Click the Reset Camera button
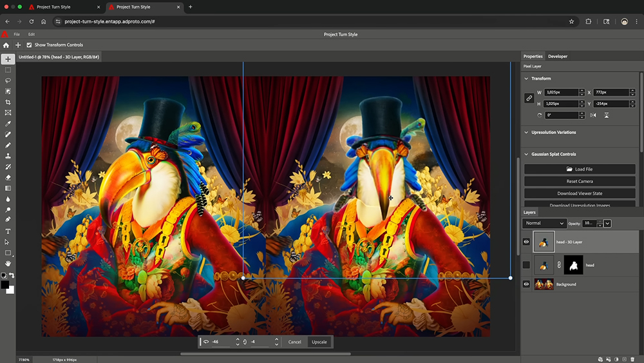The width and height of the screenshot is (644, 363). 580,181
